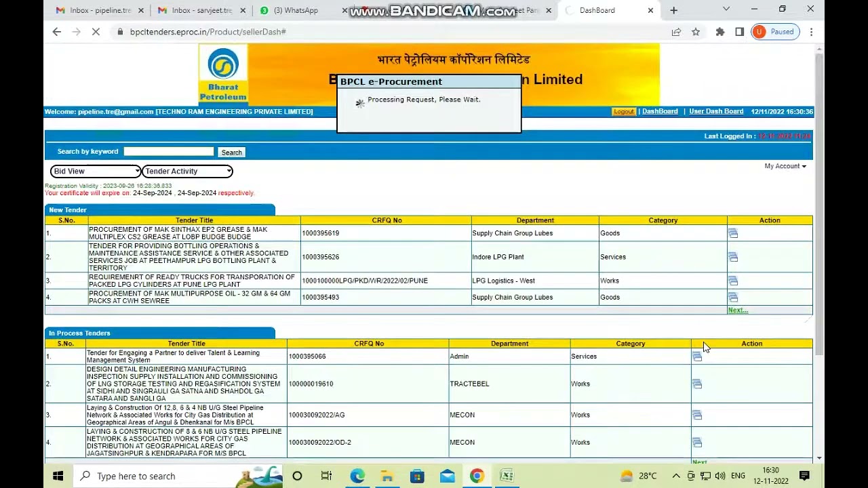Switch to Inbox pipeline.tre Gmail tab

point(100,10)
